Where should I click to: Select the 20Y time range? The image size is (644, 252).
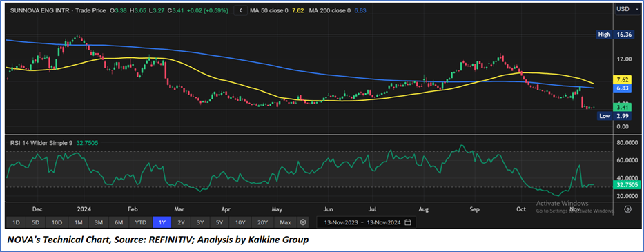coord(262,222)
